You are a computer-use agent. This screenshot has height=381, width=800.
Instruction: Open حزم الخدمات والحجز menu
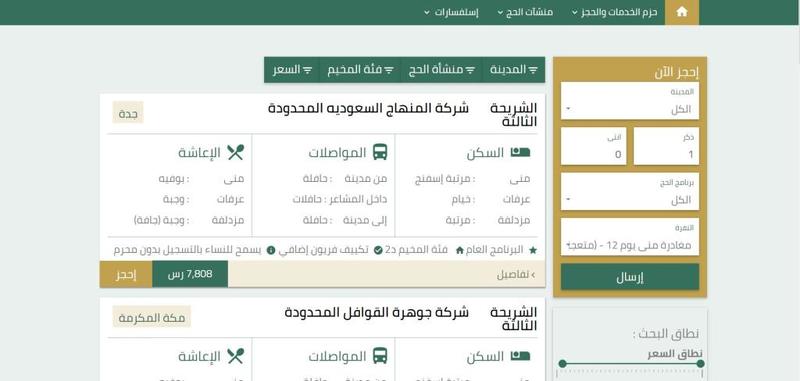click(x=615, y=12)
